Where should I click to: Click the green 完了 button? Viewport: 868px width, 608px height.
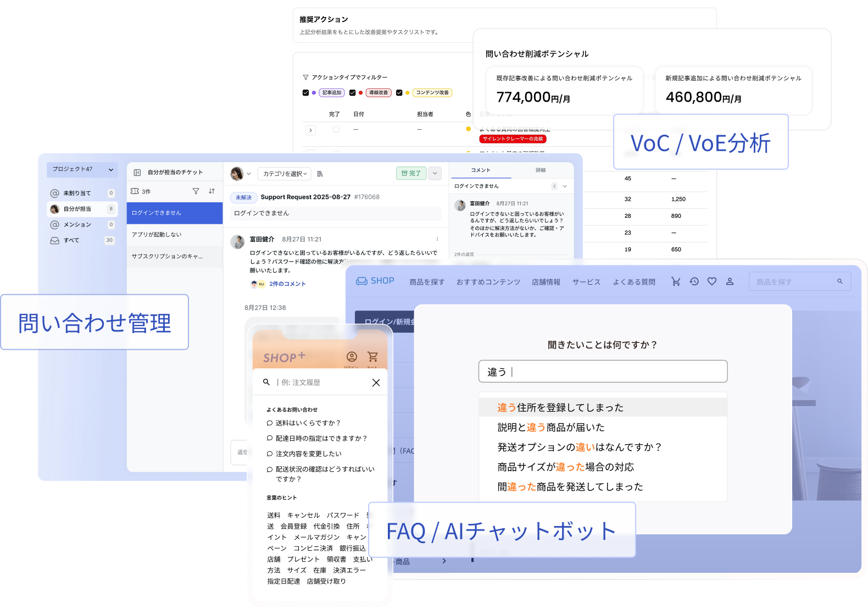pyautogui.click(x=411, y=173)
